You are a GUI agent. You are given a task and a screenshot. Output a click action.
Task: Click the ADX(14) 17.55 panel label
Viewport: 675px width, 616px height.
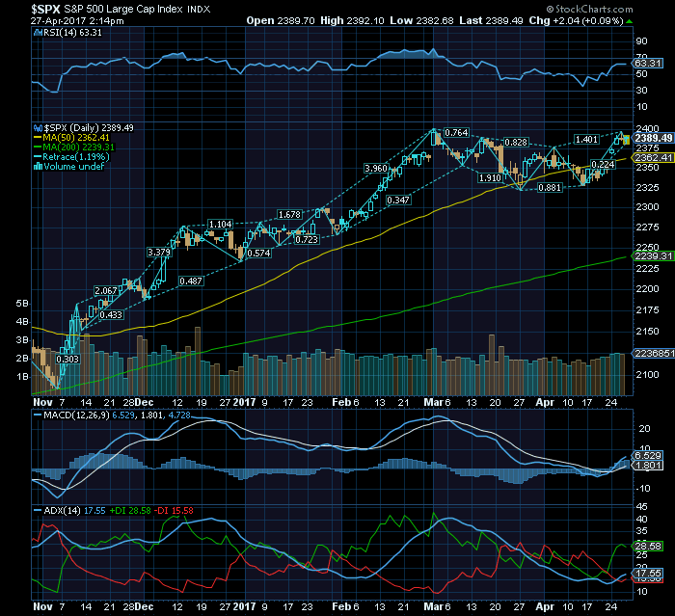point(74,511)
